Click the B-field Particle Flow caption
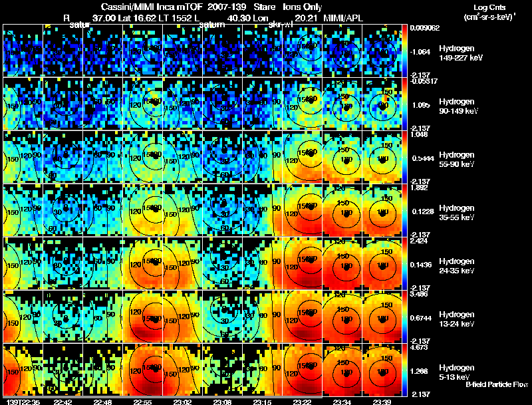 click(x=497, y=384)
